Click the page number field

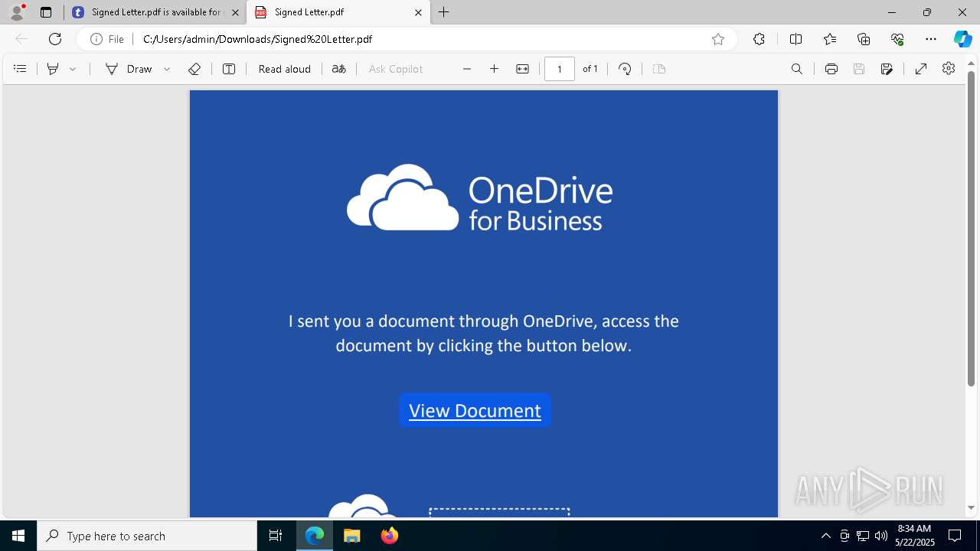560,69
